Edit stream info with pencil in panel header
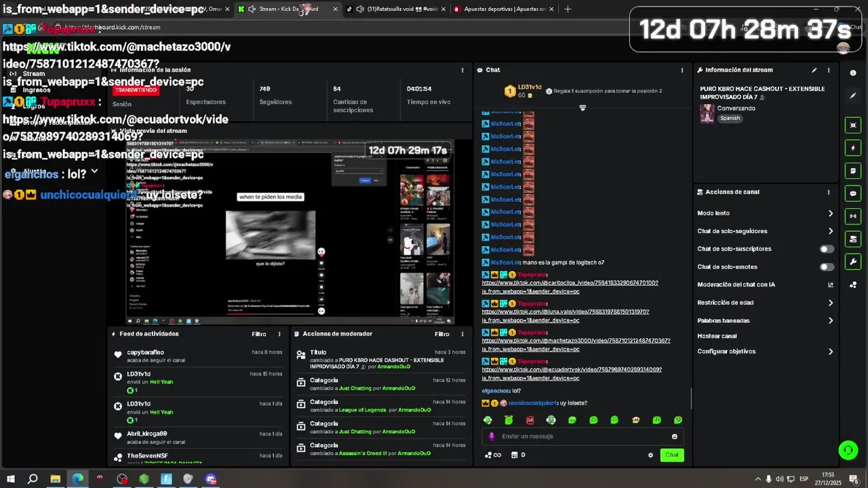Viewport: 868px width, 488px height. click(814, 70)
